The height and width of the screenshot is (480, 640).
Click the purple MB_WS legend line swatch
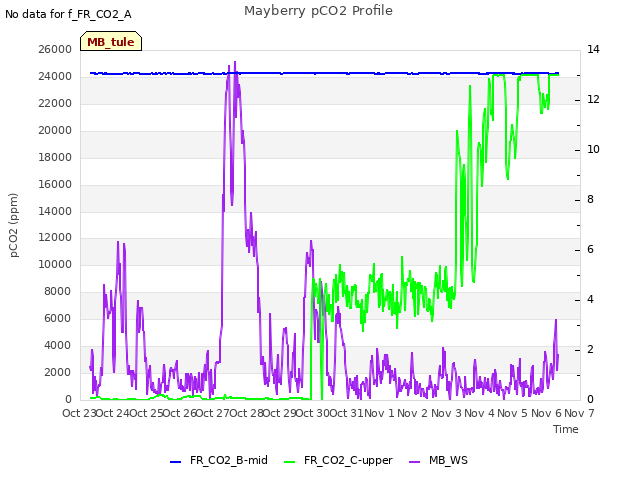tap(414, 462)
